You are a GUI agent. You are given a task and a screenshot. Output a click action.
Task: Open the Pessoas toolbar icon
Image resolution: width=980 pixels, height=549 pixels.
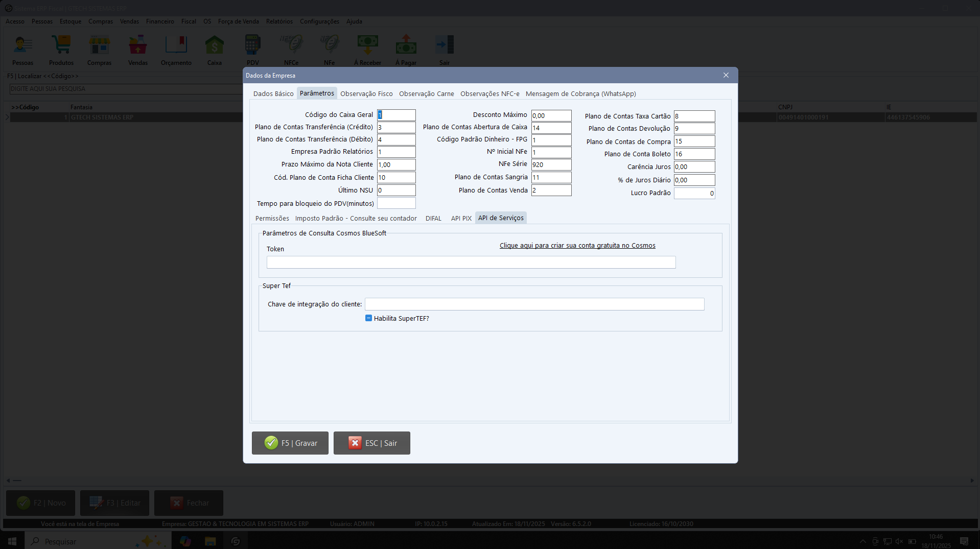(x=22, y=50)
